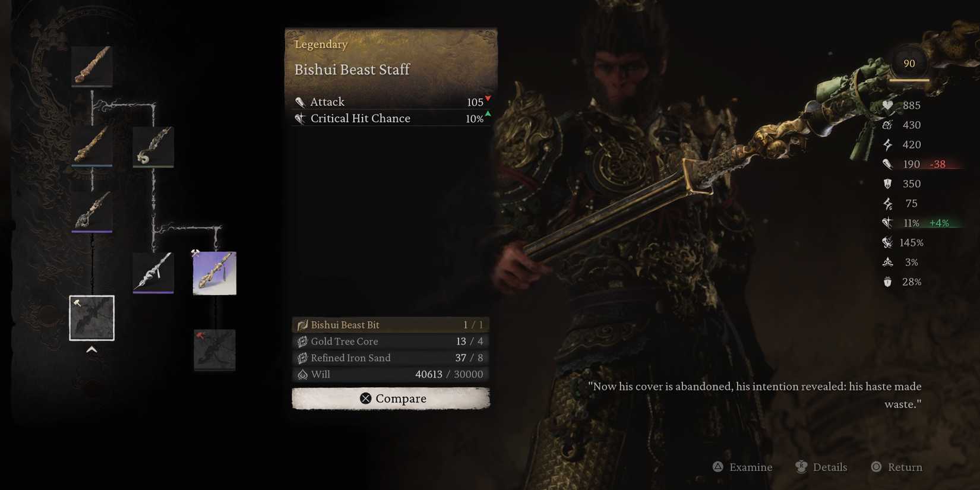Select the Bishui Beast Bit material row
Screen dimensions: 980x490
click(391, 325)
